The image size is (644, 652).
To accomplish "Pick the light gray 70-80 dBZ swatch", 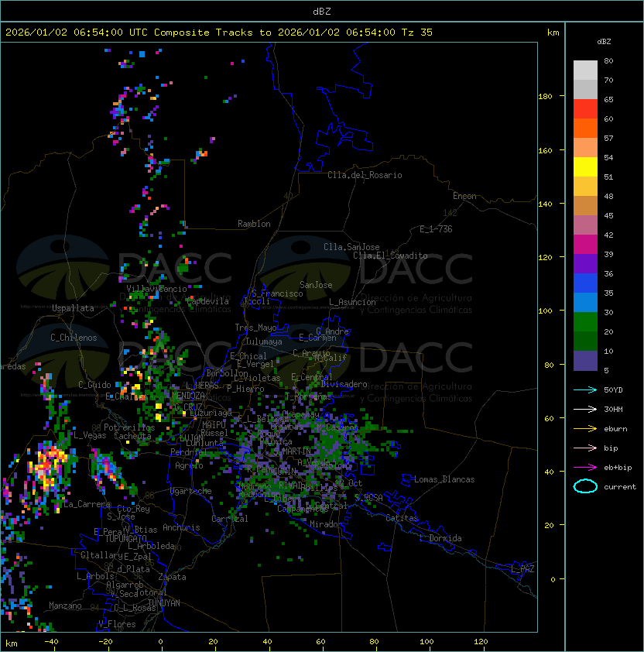I will coord(585,70).
